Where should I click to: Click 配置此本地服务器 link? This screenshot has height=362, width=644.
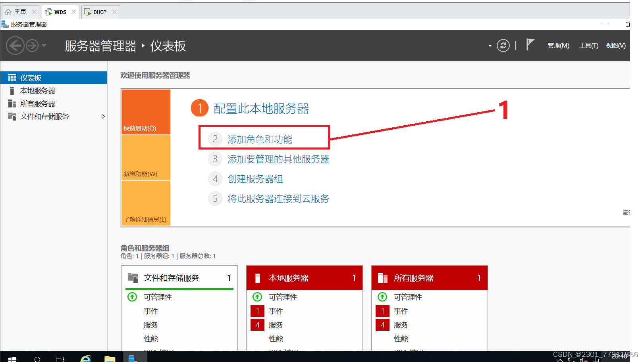pos(261,108)
